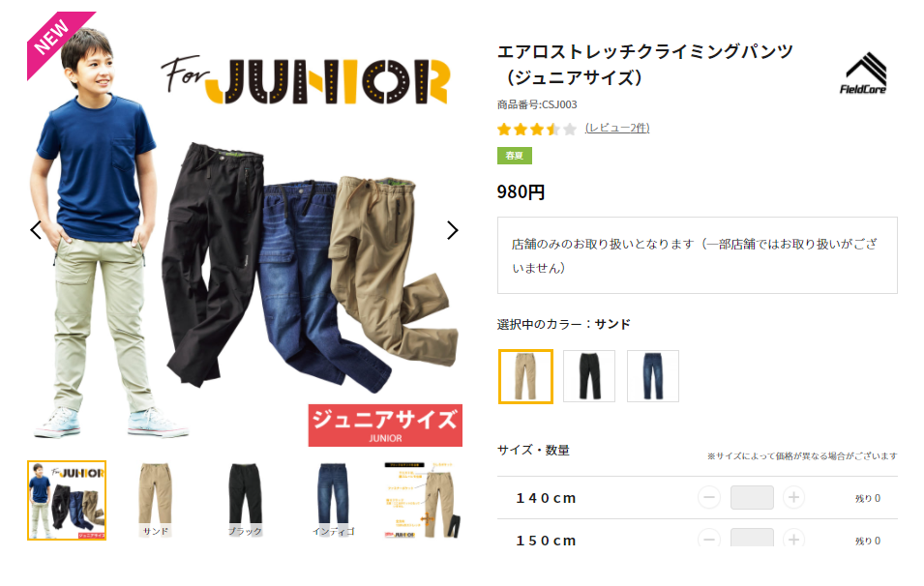The width and height of the screenshot is (924, 586).
Task: Select the For JUNIOR main thumbnail
Action: 67,500
